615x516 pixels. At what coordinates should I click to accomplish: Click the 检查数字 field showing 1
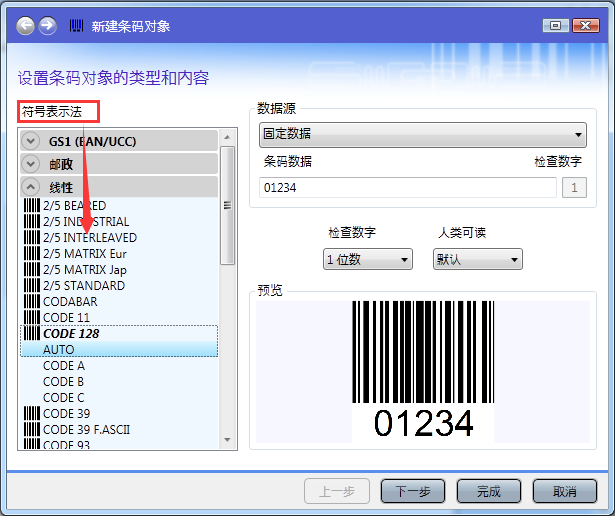[574, 187]
